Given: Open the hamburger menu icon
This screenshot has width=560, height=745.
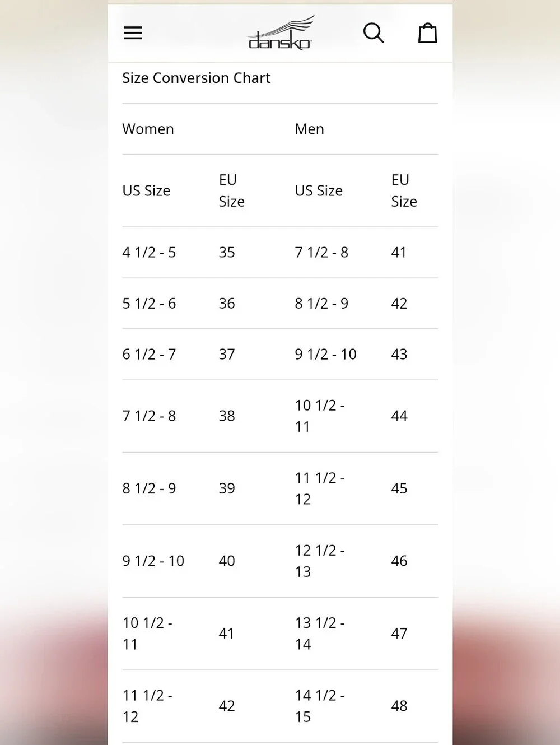Looking at the screenshot, I should point(133,33).
